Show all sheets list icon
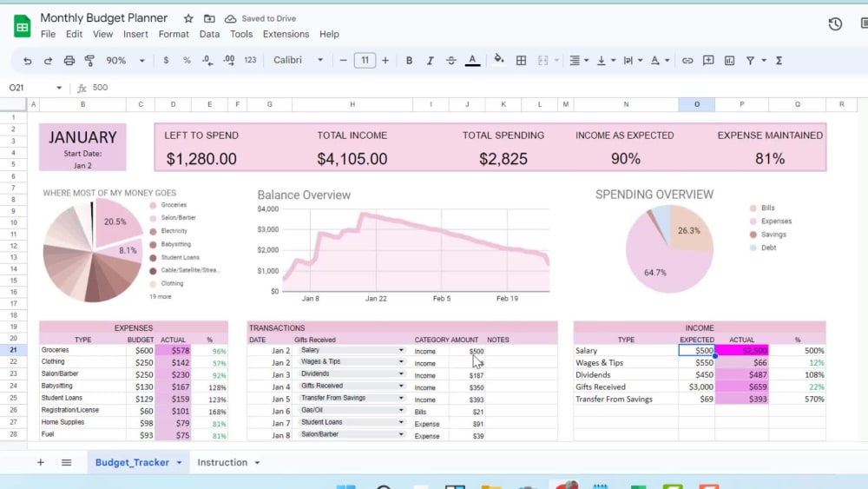Viewport: 868px width, 489px height. click(x=67, y=462)
